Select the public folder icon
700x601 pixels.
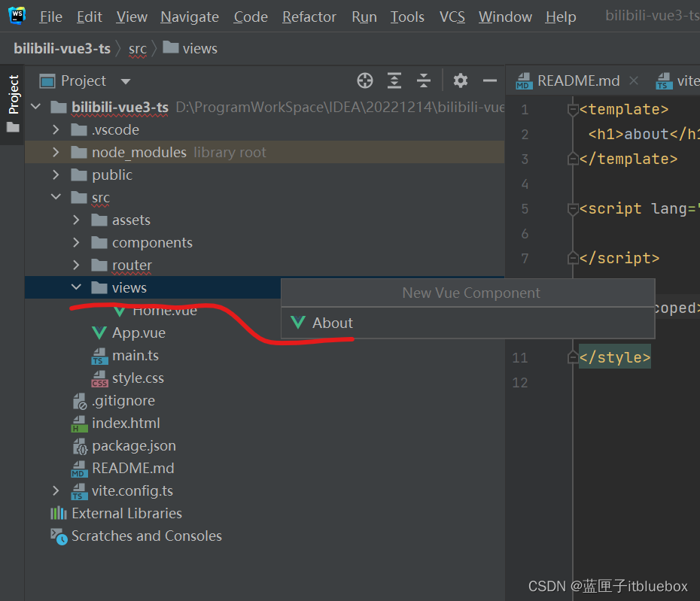pyautogui.click(x=79, y=175)
